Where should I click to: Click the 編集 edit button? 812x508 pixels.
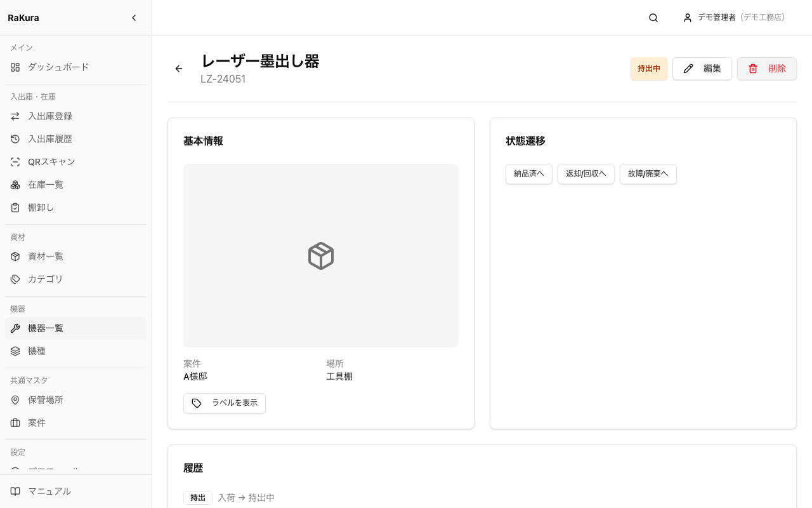tap(702, 69)
